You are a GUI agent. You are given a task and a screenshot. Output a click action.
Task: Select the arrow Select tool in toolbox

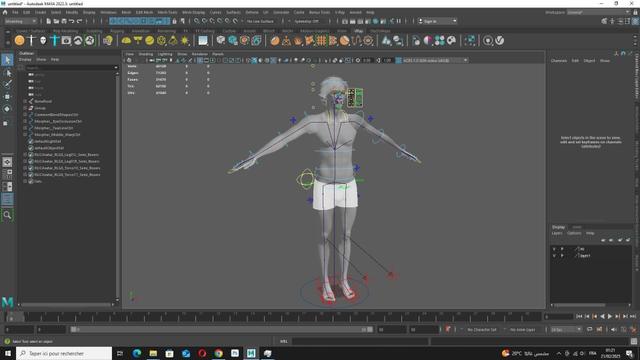coord(7,60)
